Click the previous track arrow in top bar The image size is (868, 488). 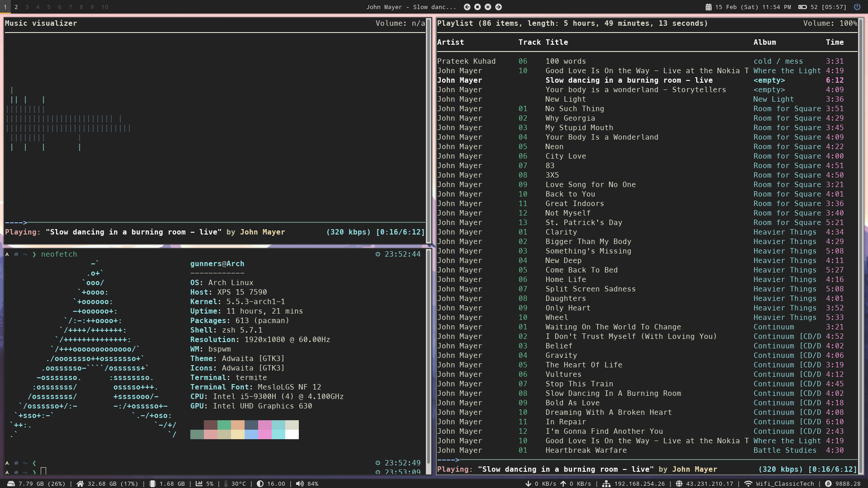[467, 7]
